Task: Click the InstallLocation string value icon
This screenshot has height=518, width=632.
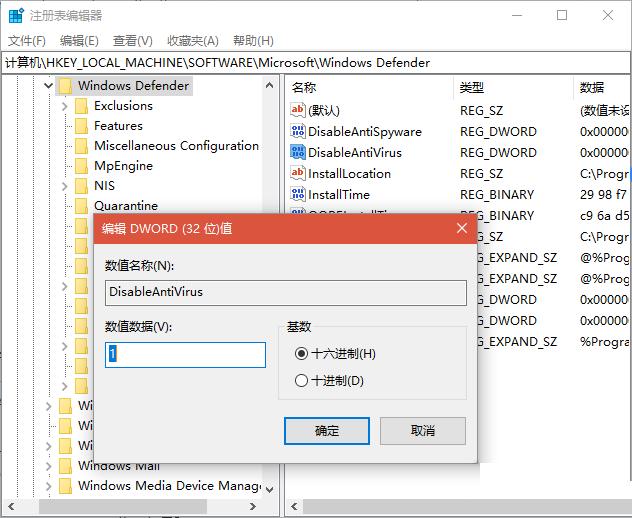Action: coord(297,173)
